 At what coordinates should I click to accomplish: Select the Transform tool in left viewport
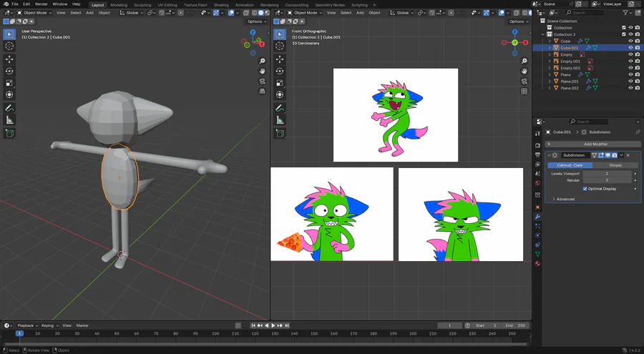[x=9, y=95]
